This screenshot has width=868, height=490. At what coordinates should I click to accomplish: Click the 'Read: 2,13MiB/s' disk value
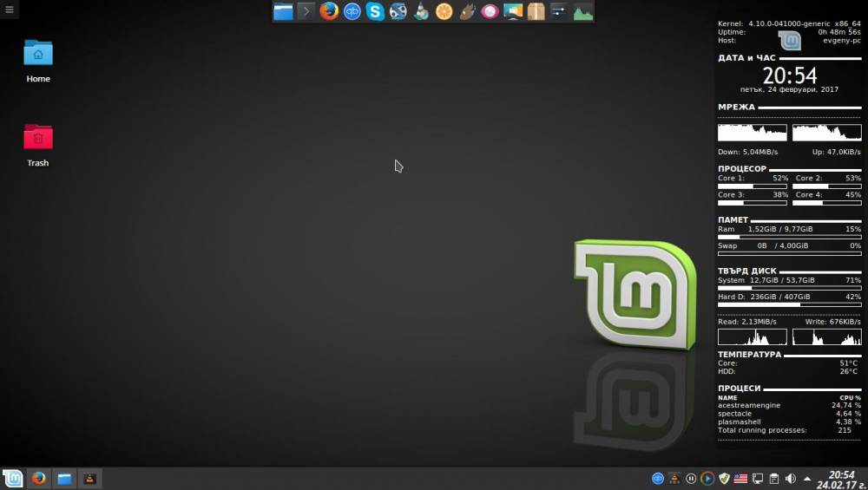pos(746,322)
